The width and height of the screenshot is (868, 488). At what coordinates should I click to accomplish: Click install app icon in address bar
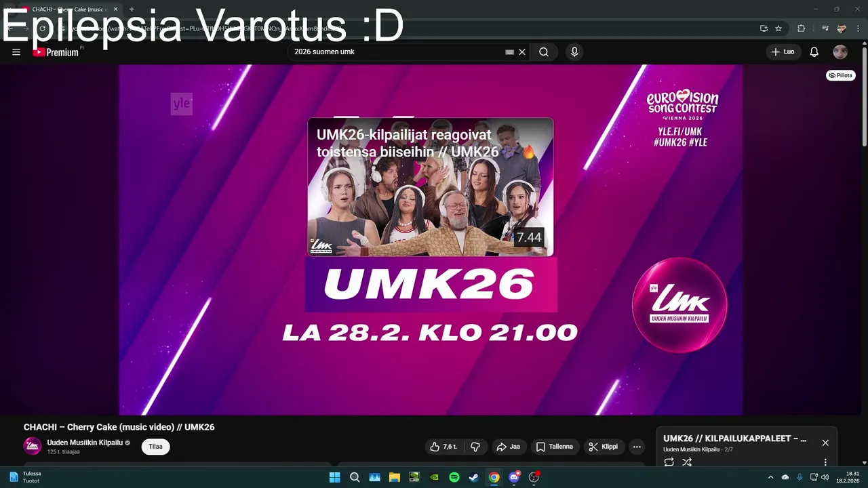point(764,28)
